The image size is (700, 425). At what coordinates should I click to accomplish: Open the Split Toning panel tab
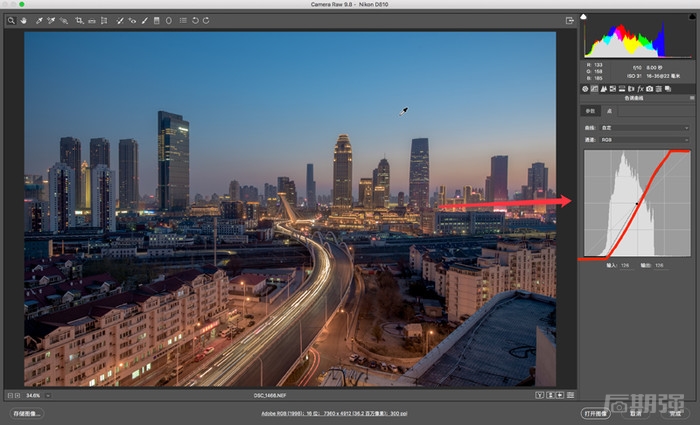pyautogui.click(x=622, y=89)
